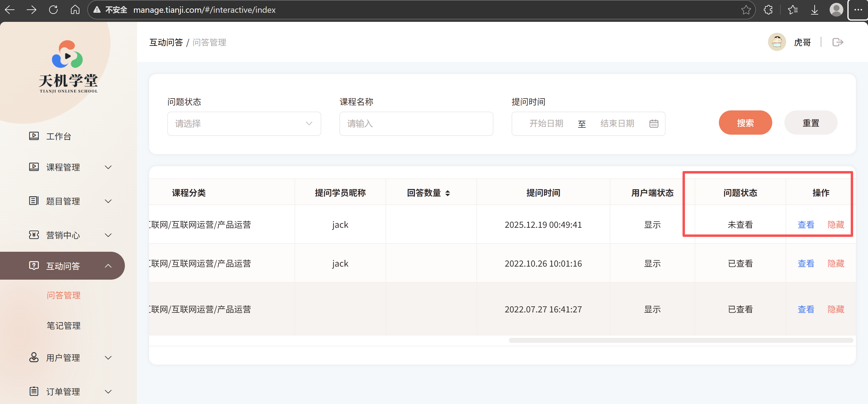Viewport: 868px width, 404px height.
Task: Sort by 回答数量 using the sort arrows
Action: click(x=447, y=193)
